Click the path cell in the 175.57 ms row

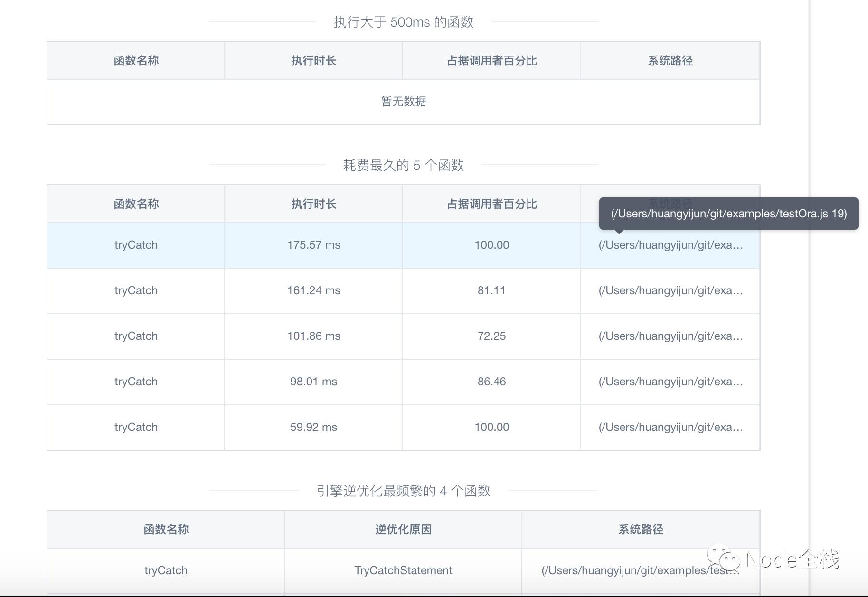pos(670,245)
